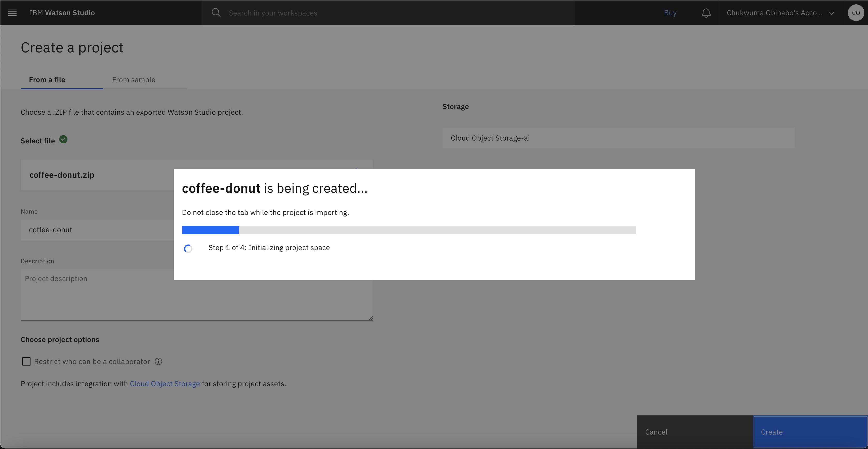Enable Restrict who can be a collaborator
Image resolution: width=868 pixels, height=449 pixels.
point(26,361)
